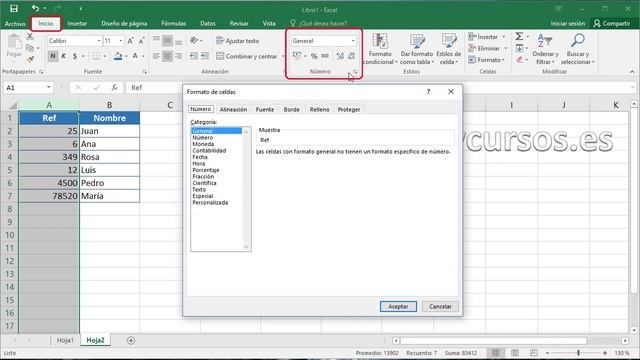Click the AutoSum sigma icon

coord(519,37)
